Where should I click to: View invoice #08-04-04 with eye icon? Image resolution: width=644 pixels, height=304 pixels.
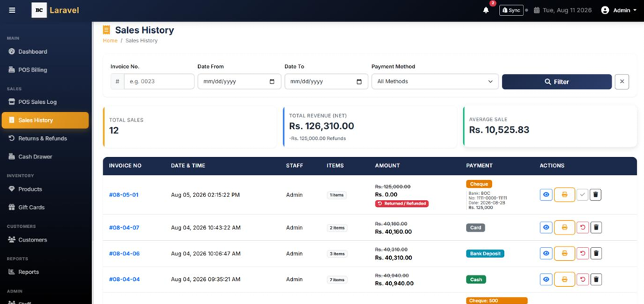[x=546, y=280]
